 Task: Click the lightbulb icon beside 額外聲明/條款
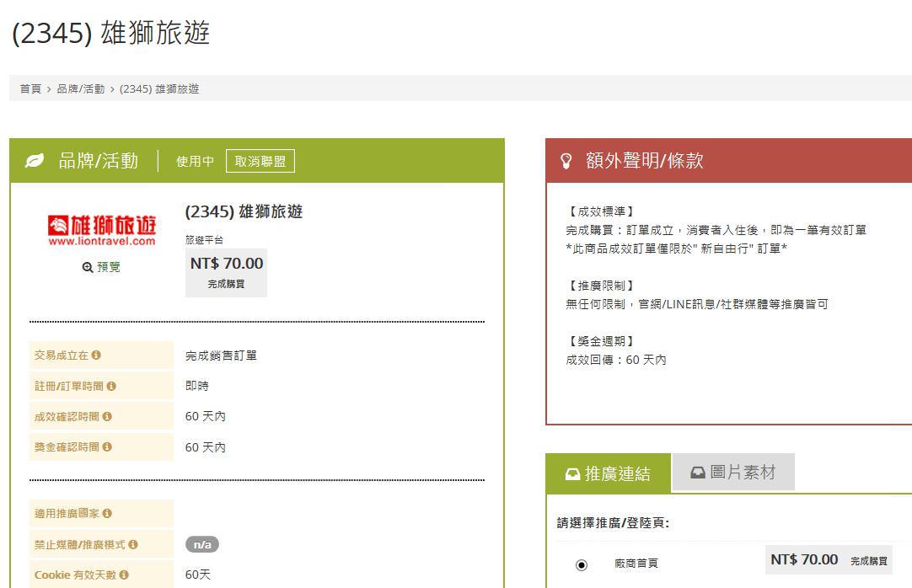[x=566, y=161]
